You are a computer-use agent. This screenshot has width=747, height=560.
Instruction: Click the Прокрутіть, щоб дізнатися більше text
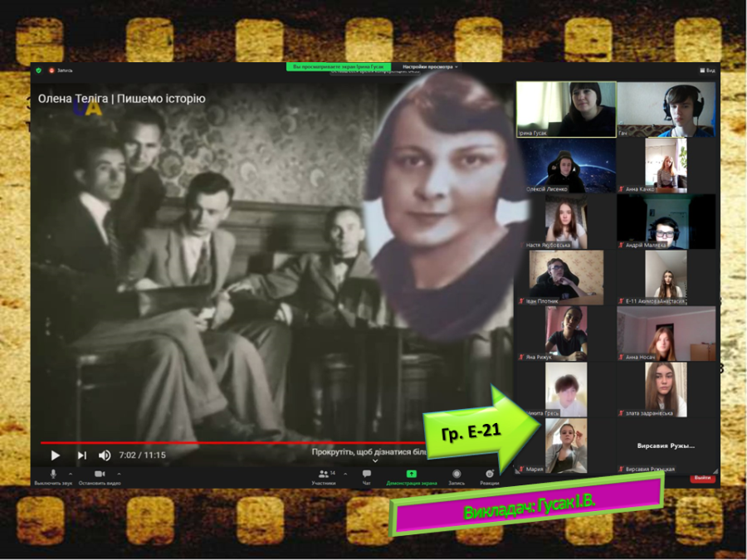click(x=369, y=451)
